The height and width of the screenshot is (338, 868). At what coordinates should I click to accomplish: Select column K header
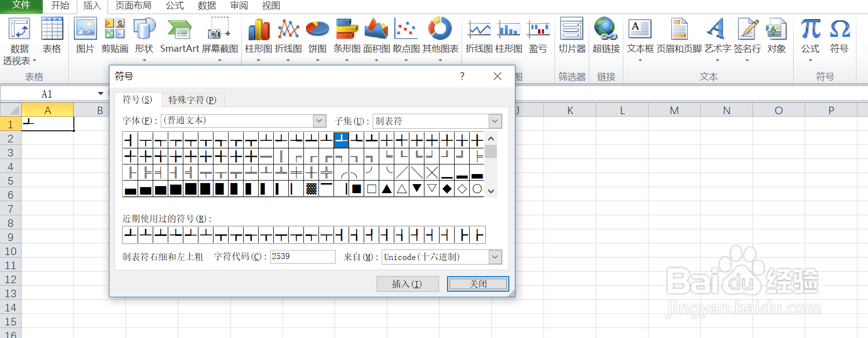570,110
